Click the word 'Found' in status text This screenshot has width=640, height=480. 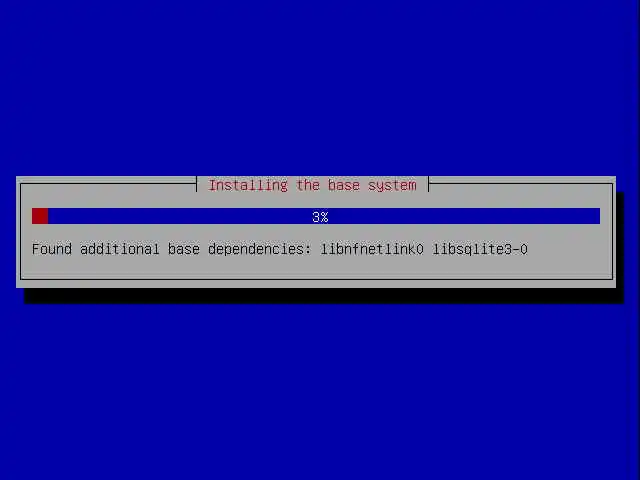click(x=52, y=249)
